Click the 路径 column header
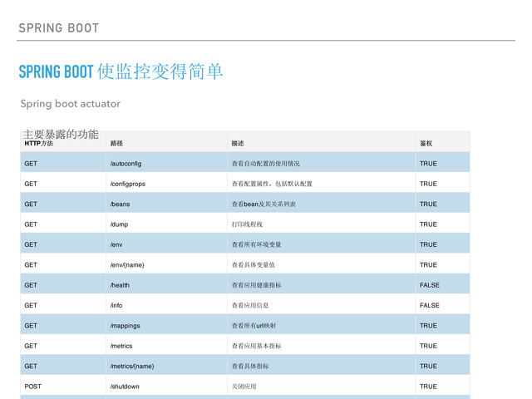The width and height of the screenshot is (532, 399). click(116, 144)
